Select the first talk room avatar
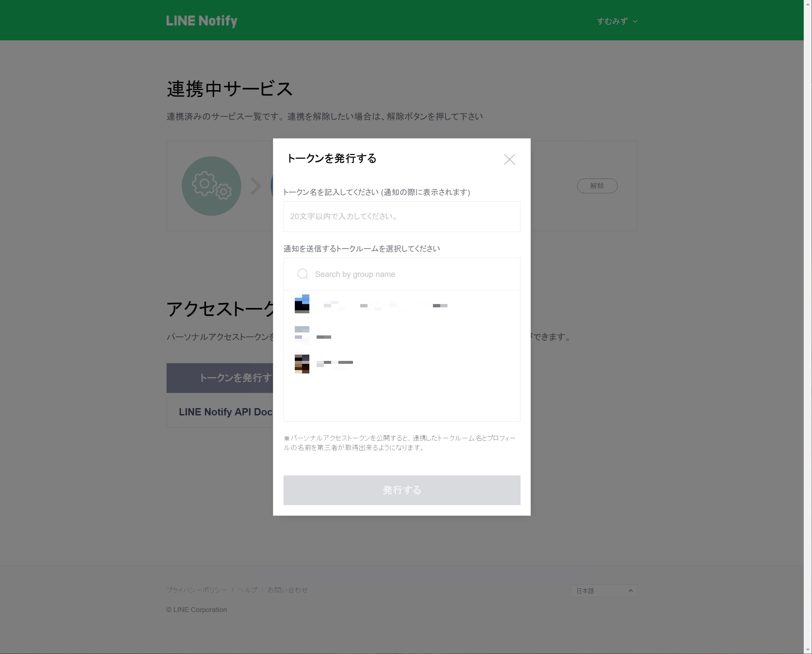Viewport: 812px width, 654px height. pos(302,304)
